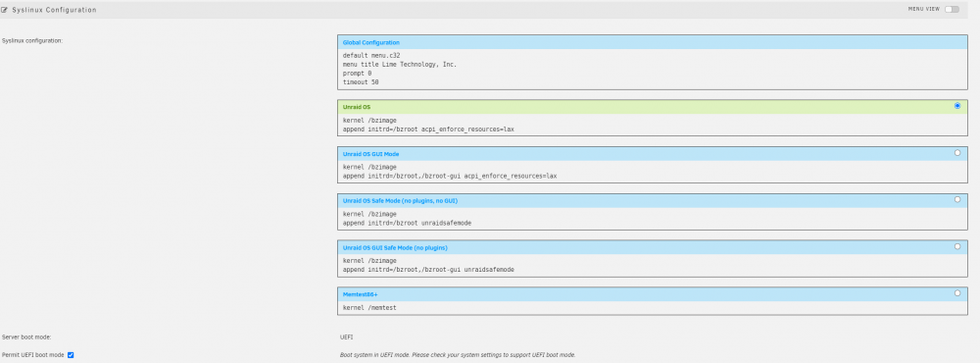Click the 'default menu.c32' line
The height and width of the screenshot is (363, 980).
pyautogui.click(x=371, y=56)
